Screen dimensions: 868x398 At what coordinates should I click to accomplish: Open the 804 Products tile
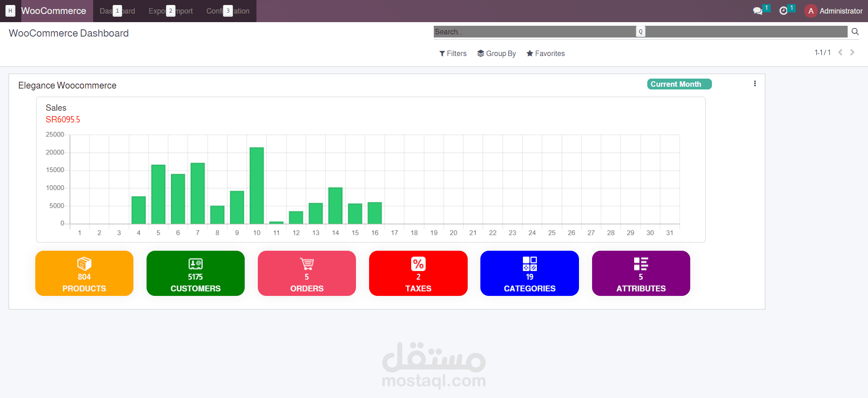[x=84, y=273]
